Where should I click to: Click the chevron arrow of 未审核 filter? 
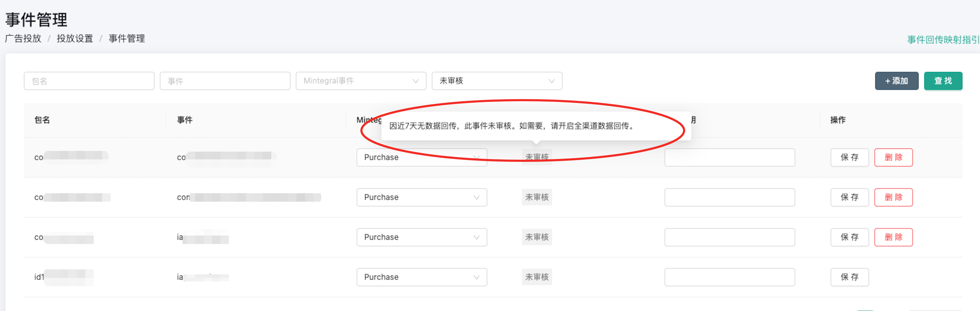[551, 81]
